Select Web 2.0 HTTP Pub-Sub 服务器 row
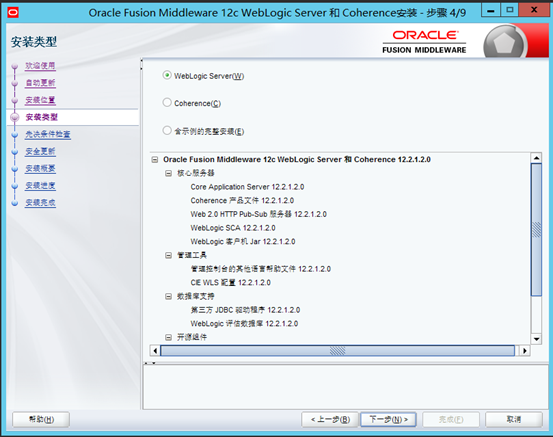 coord(259,214)
